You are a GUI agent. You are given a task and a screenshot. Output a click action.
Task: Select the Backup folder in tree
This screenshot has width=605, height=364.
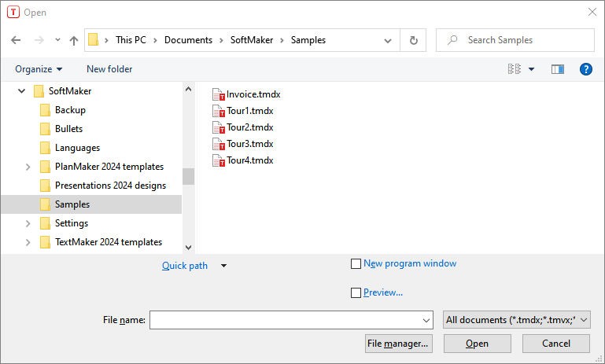[70, 110]
